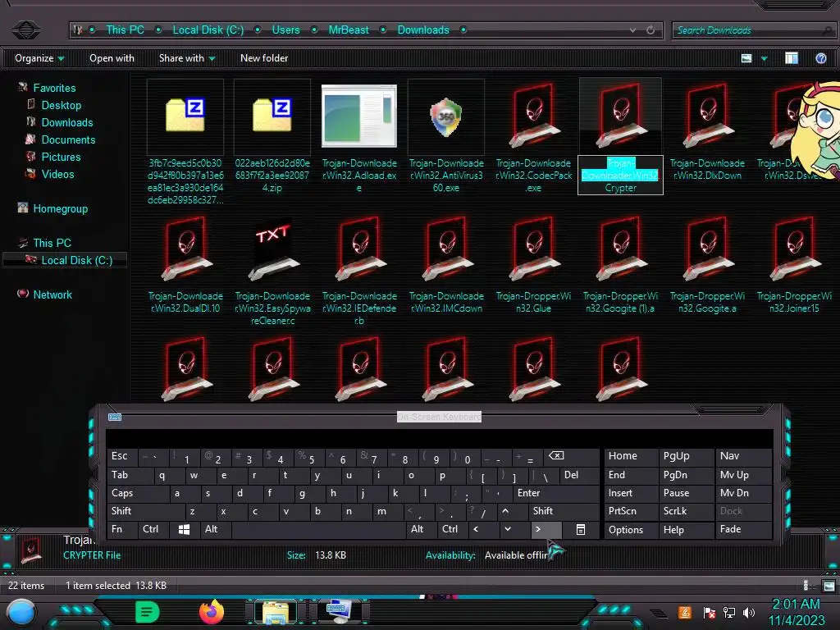Toggle the left Ctrl key
This screenshot has height=630, width=840.
tap(153, 529)
